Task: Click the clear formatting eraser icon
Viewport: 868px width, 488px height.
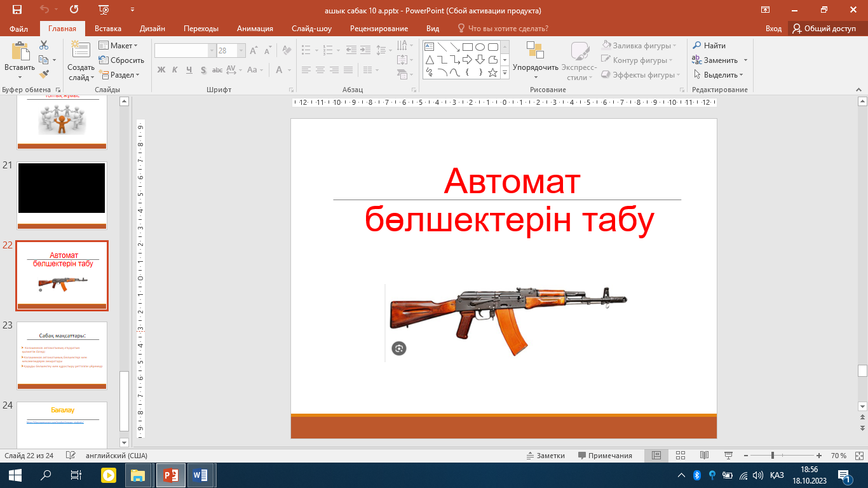Action: tap(287, 51)
